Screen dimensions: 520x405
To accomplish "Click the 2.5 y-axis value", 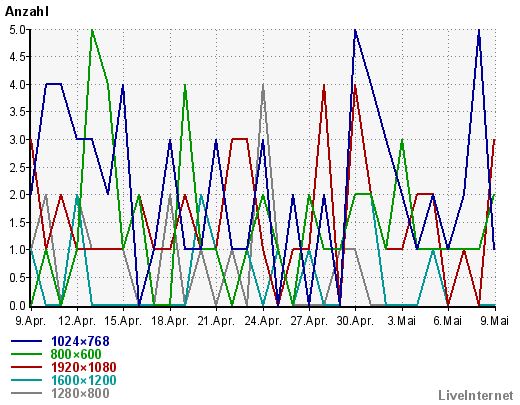I will coord(17,167).
